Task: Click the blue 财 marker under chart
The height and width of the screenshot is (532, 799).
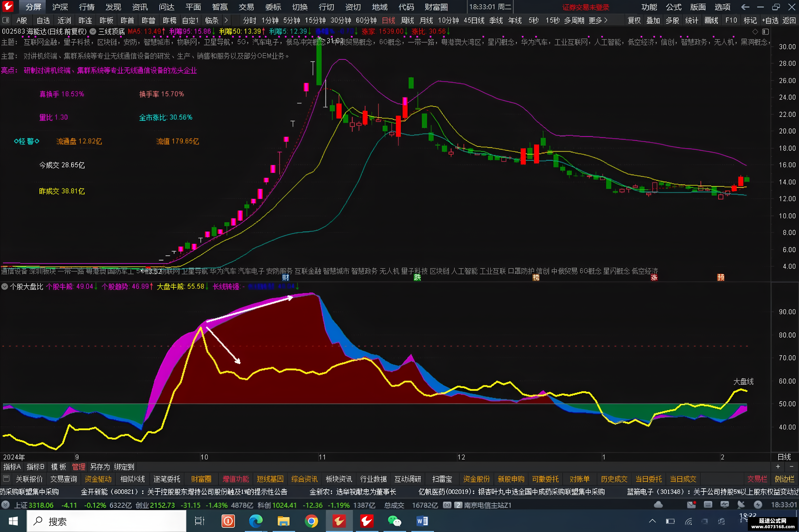Action: pos(285,277)
